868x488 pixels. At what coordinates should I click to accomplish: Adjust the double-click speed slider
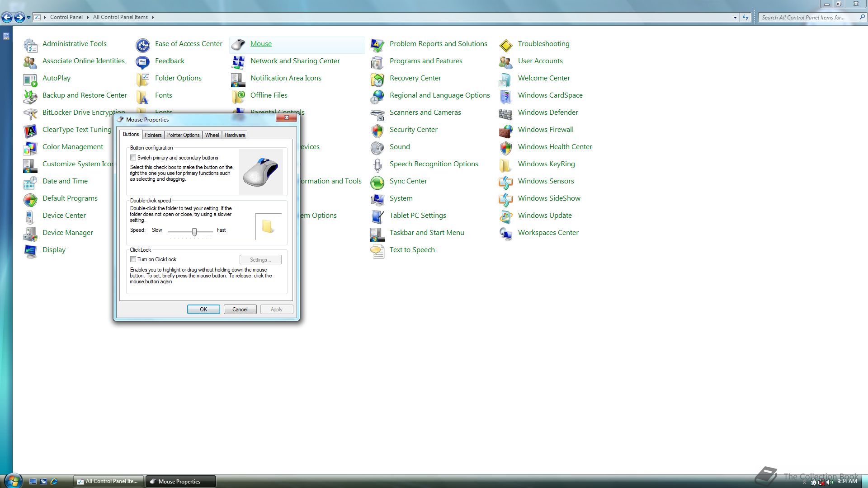coord(194,232)
